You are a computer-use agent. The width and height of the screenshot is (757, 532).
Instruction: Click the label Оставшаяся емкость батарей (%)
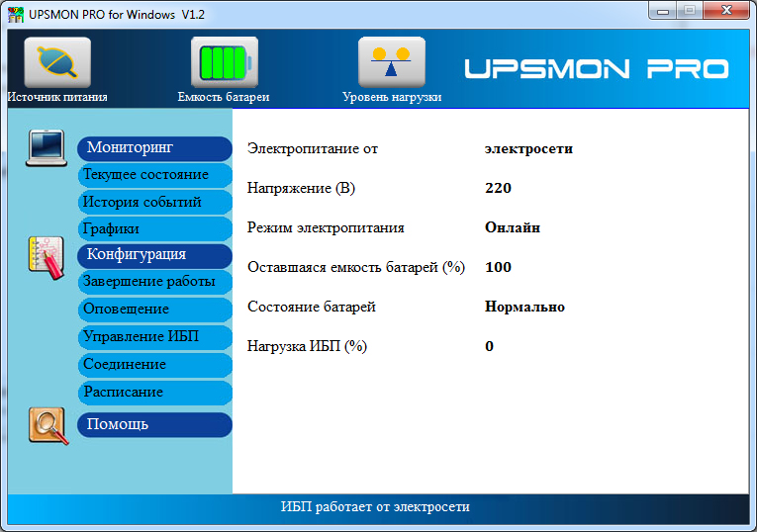pyautogui.click(x=356, y=267)
